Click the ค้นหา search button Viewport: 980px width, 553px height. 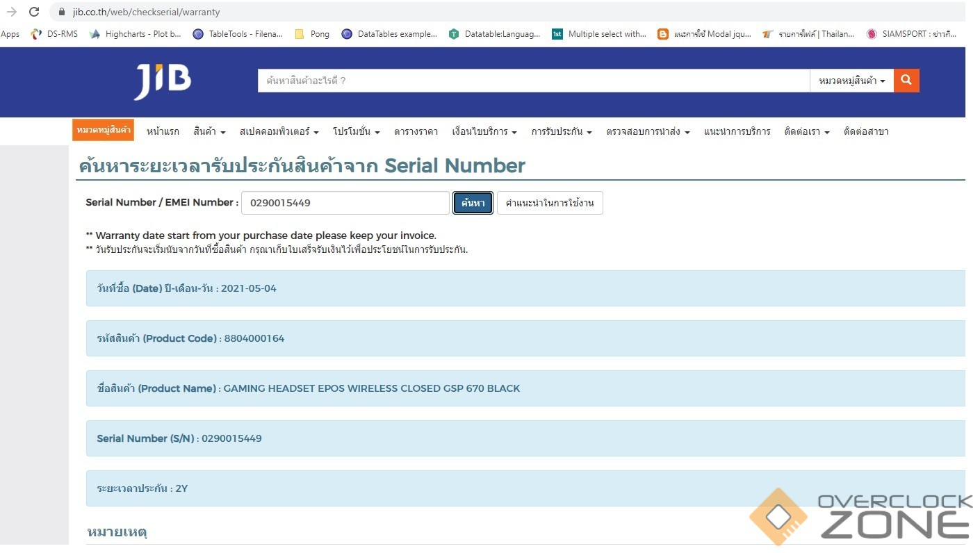[473, 203]
